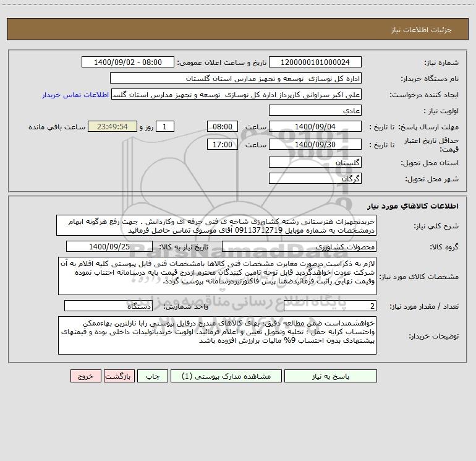
Task: Click 'تاریخ نیاز به کالا:' label
Action: click(184, 247)
